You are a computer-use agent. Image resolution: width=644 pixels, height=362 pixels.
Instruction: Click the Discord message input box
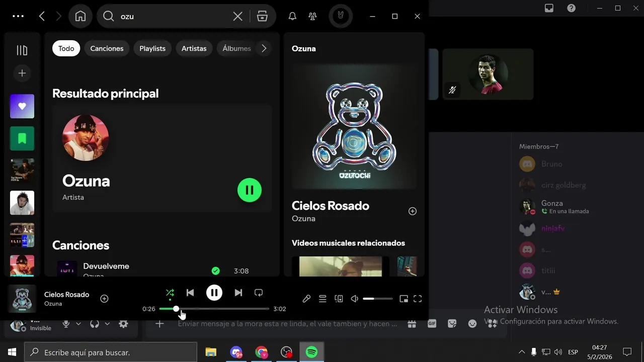pyautogui.click(x=287, y=324)
